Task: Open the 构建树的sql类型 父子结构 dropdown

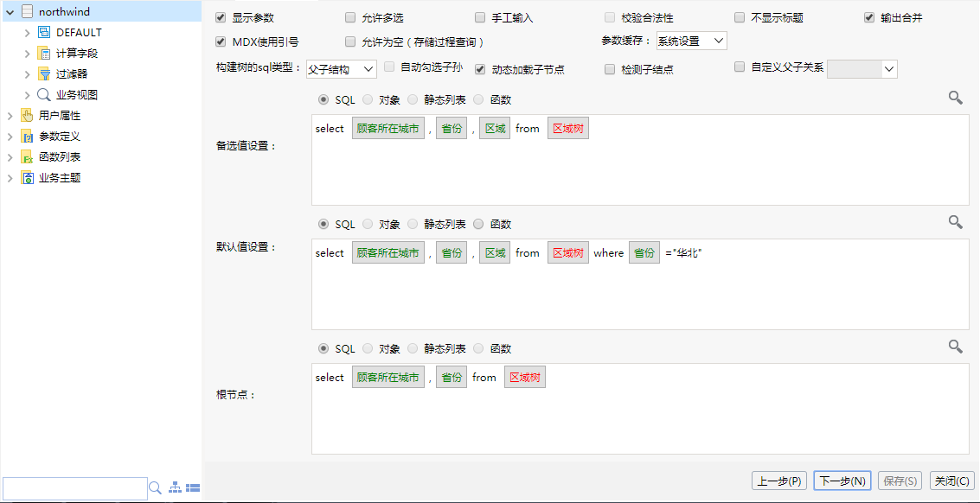Action: pos(342,69)
